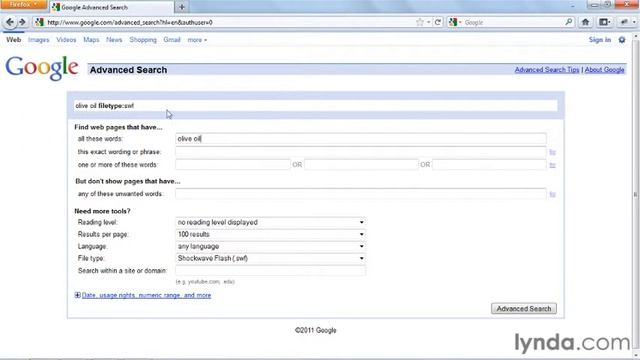This screenshot has height=360, width=640.
Task: Open Gmail in Google navigation bar
Action: [172, 40]
